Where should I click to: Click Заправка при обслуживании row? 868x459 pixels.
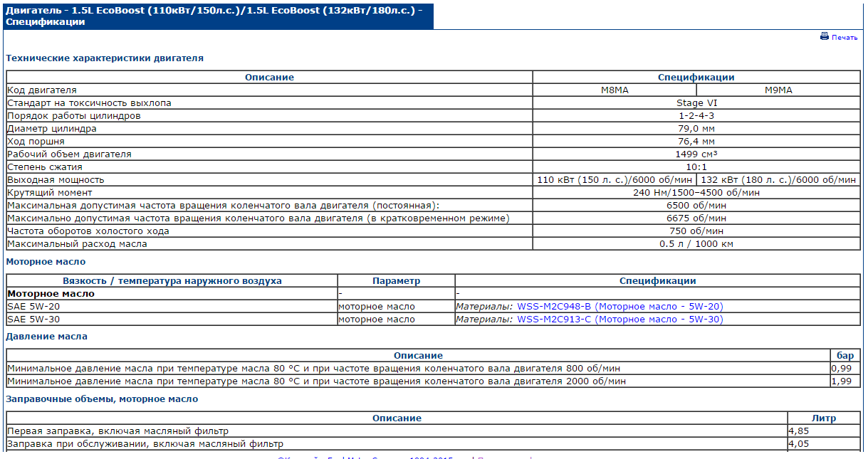pyautogui.click(x=433, y=443)
